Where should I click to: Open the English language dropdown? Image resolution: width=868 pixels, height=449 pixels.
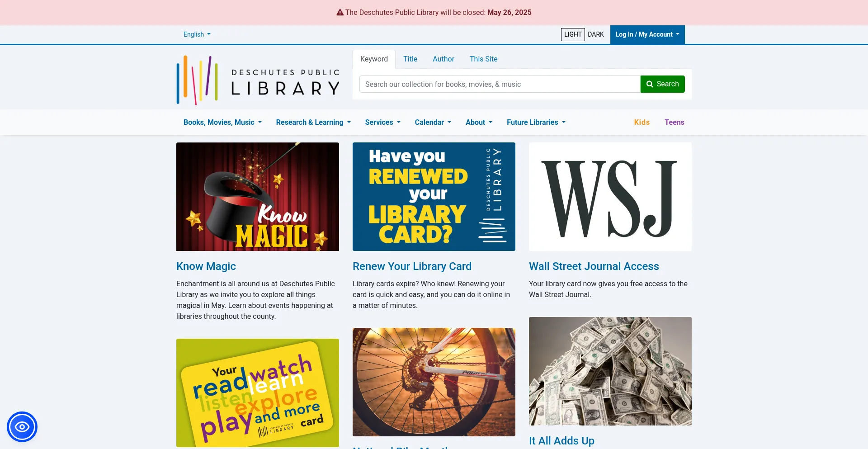(x=197, y=34)
